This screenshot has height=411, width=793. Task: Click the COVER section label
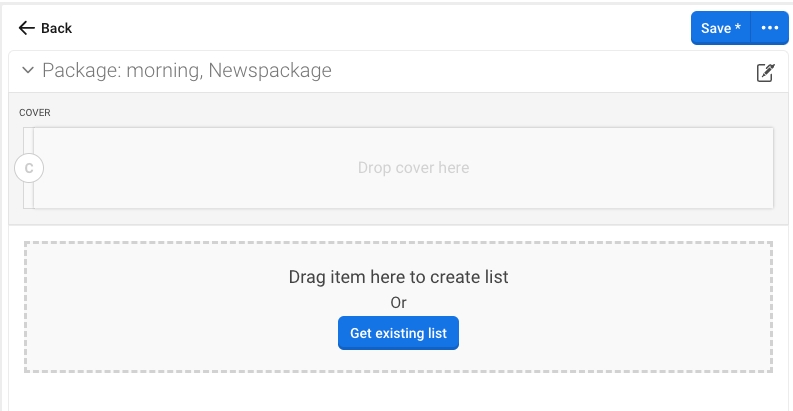[x=35, y=113]
